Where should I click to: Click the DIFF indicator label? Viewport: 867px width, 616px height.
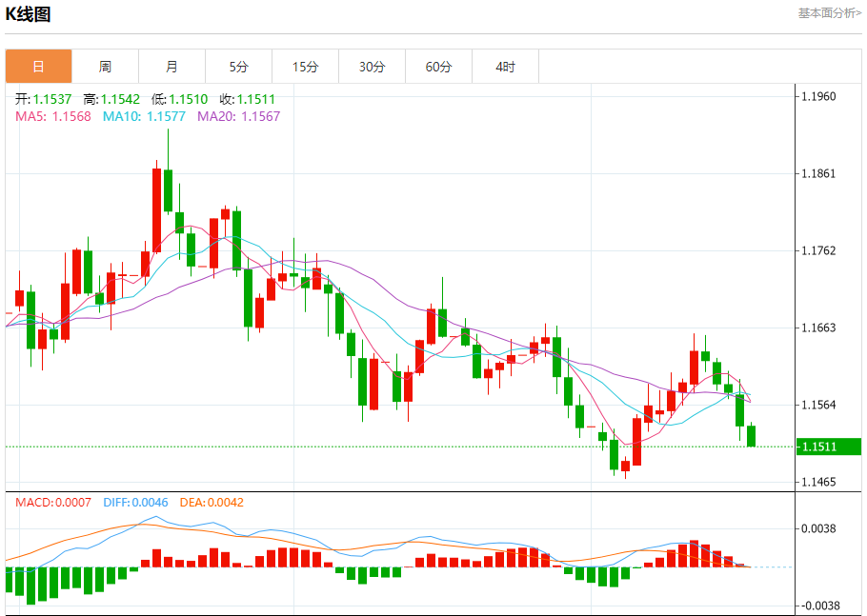134,502
